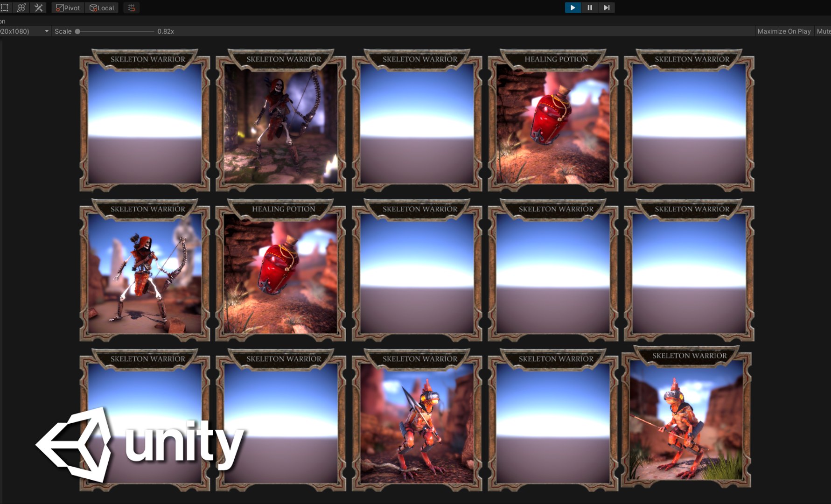831x504 pixels.
Task: Adjust the Scale slider handle
Action: click(77, 31)
